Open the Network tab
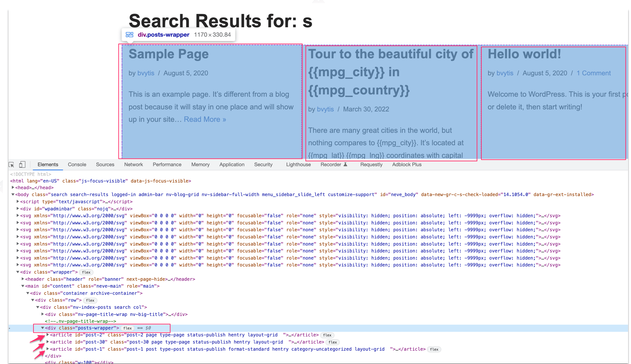 pyautogui.click(x=133, y=165)
